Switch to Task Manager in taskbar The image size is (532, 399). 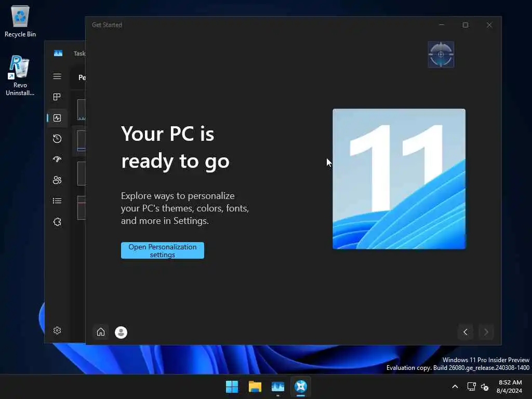(278, 387)
